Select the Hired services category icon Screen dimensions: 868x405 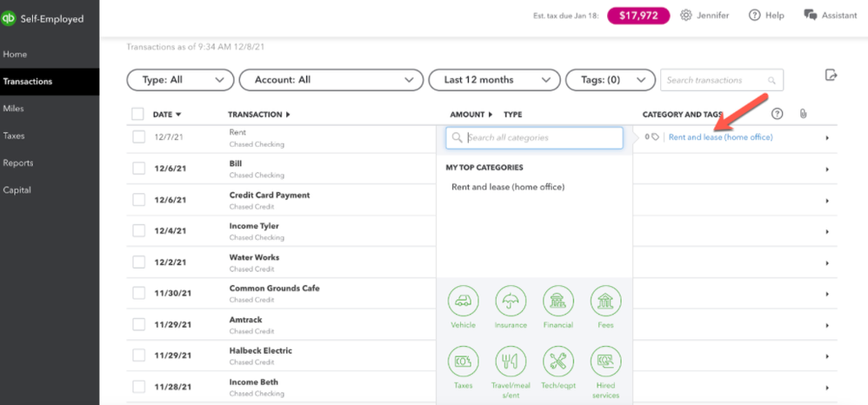(x=605, y=362)
